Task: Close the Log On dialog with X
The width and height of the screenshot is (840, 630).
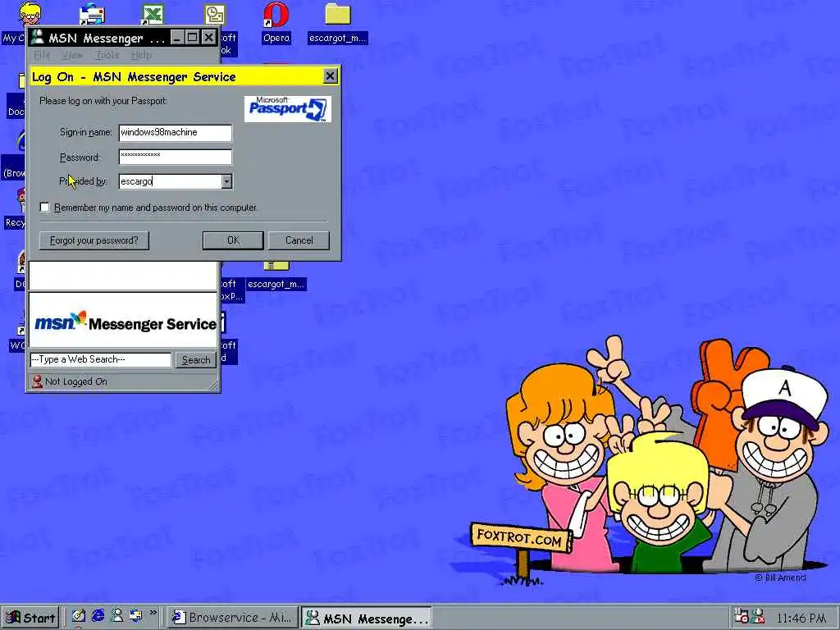Action: pos(331,76)
